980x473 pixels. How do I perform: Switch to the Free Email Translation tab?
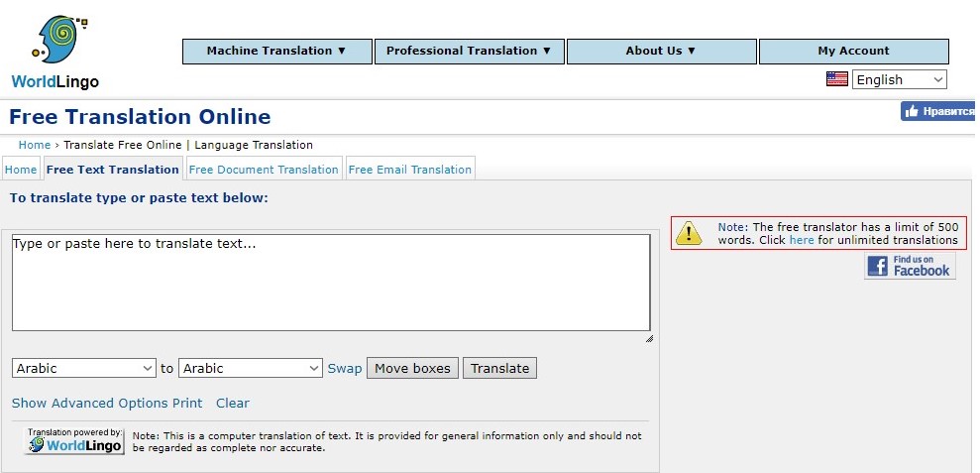(x=409, y=170)
